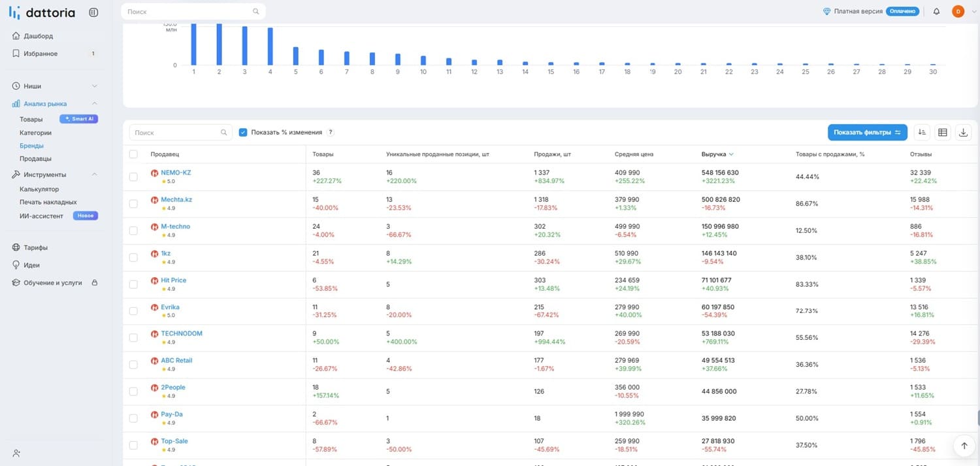Select the NEMO-KZ row checkbox
Image resolution: width=980 pixels, height=466 pixels.
(133, 177)
